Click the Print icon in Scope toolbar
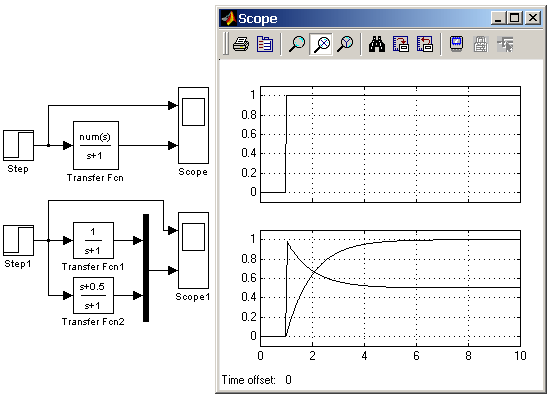The height and width of the screenshot is (399, 550). click(241, 44)
